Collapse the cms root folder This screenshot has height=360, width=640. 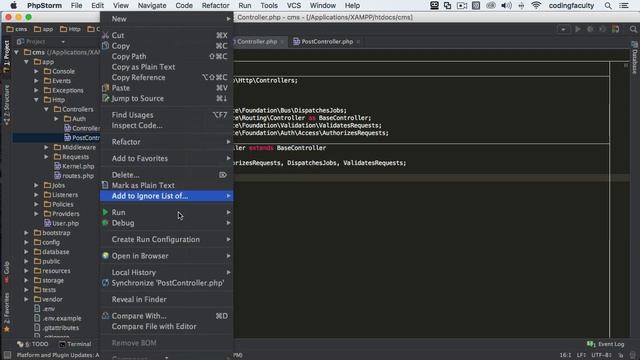click(16, 52)
